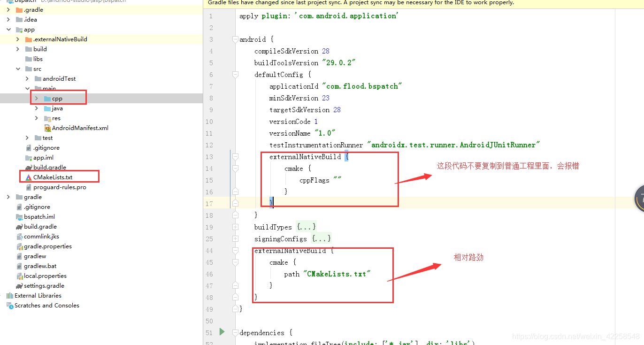This screenshot has height=345, width=644.
Task: Click the Scratches and Consoles icon
Action: [9, 306]
